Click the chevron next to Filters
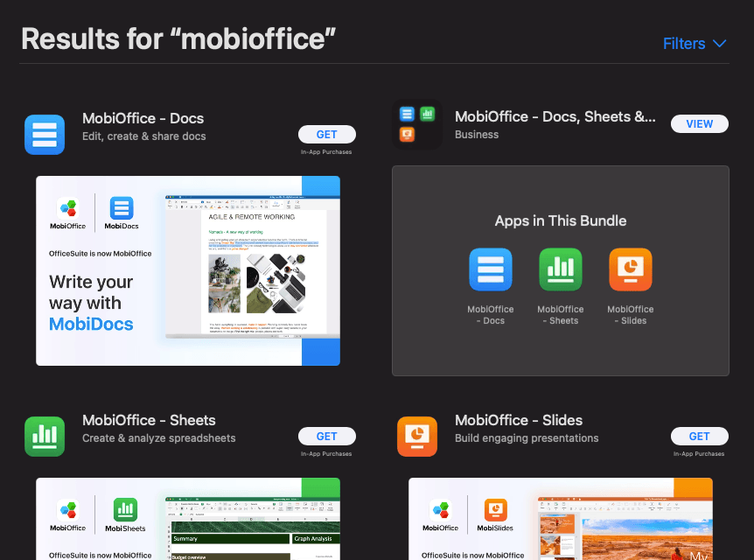This screenshot has width=754, height=560. (x=719, y=44)
